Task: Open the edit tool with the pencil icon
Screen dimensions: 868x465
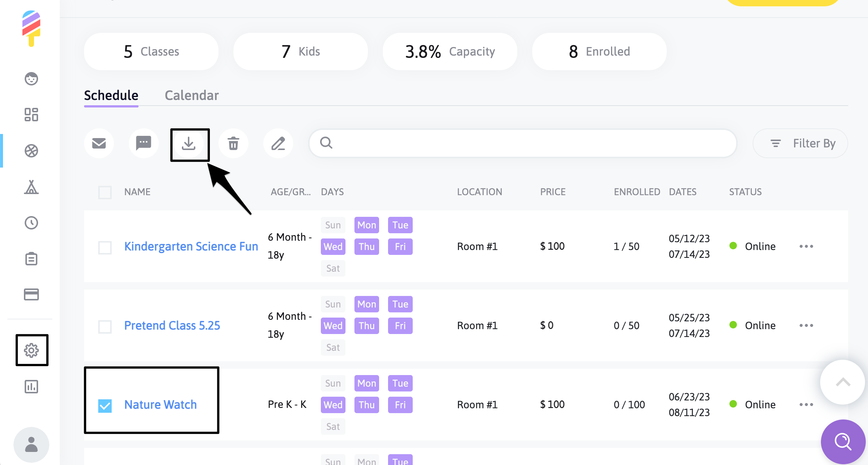Action: click(278, 143)
